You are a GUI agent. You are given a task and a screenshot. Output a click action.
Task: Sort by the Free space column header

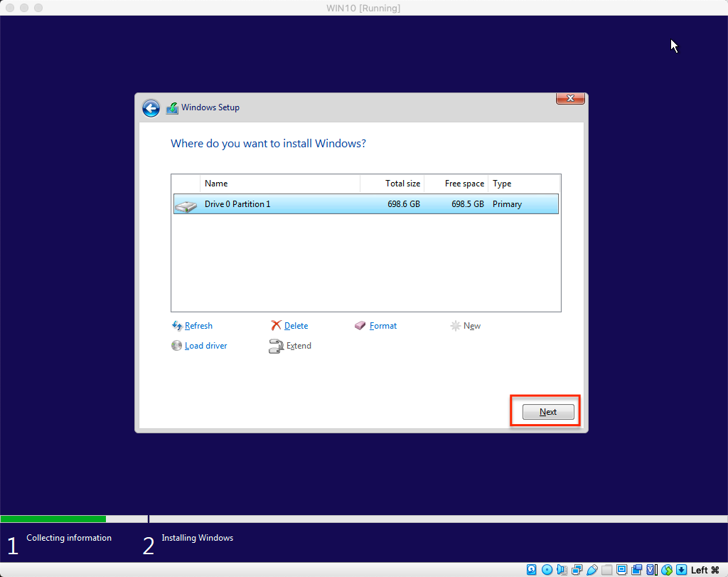456,184
